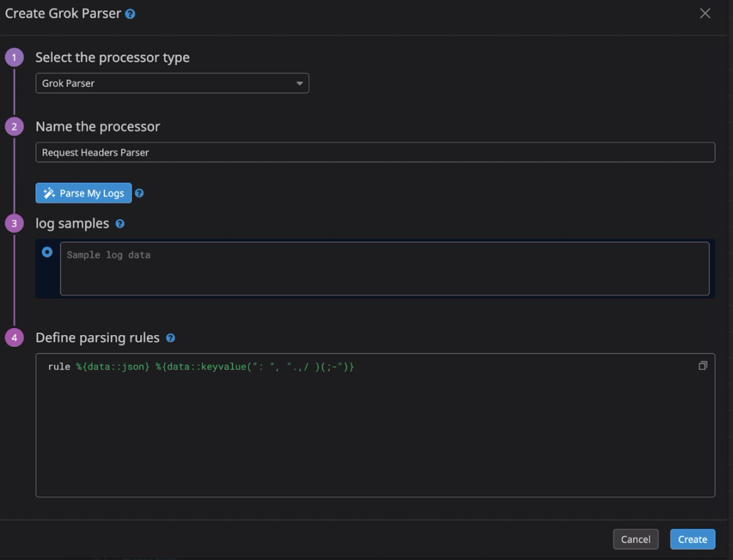This screenshot has width=733, height=560.
Task: Select the radio button beside the sample log field
Action: pos(47,252)
